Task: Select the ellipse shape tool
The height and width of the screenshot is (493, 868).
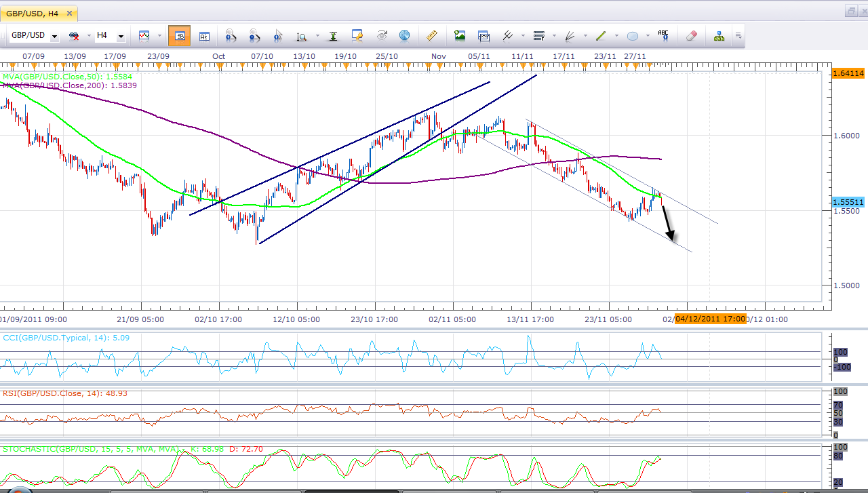Action: click(633, 37)
